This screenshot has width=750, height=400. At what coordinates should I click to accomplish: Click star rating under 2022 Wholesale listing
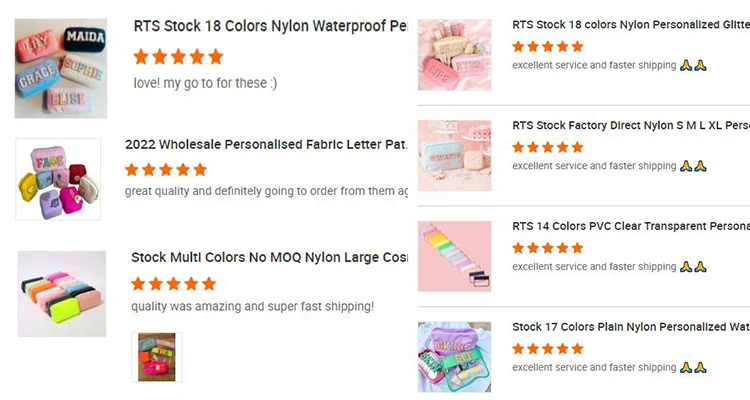pos(166,170)
